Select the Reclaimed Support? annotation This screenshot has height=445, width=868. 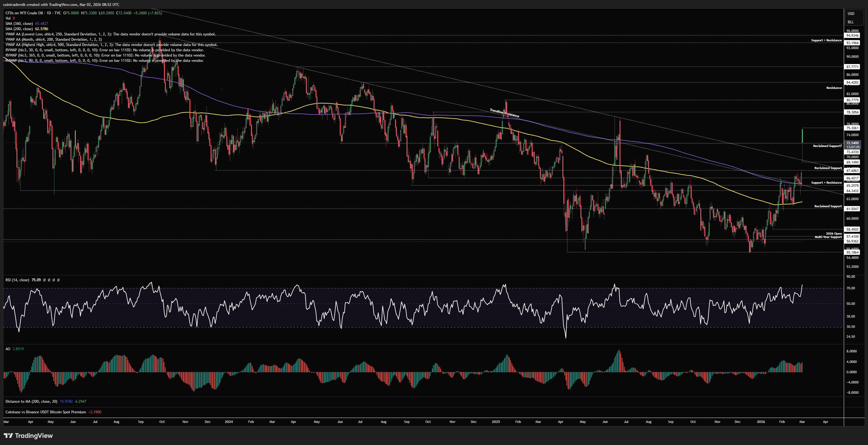point(827,146)
